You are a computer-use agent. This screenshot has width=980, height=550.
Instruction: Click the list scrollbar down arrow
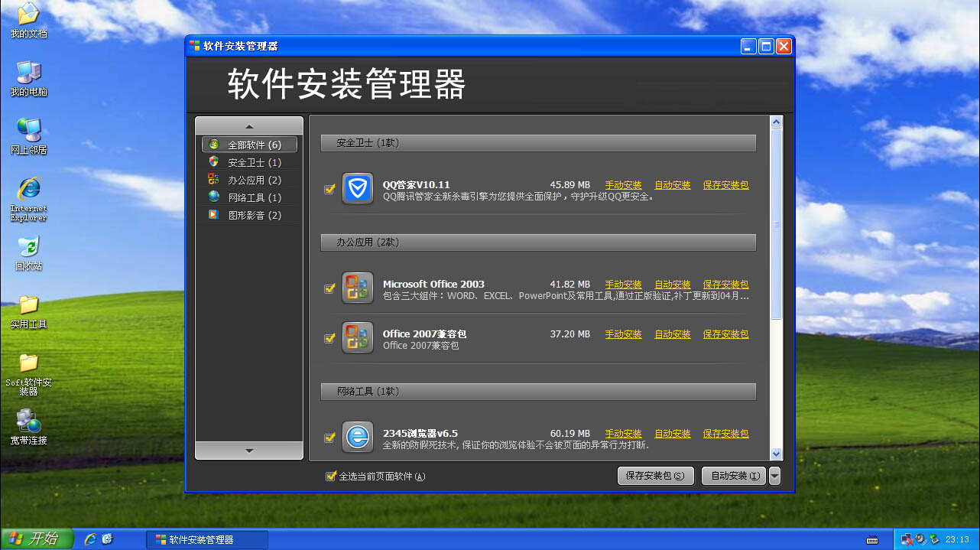pos(777,454)
